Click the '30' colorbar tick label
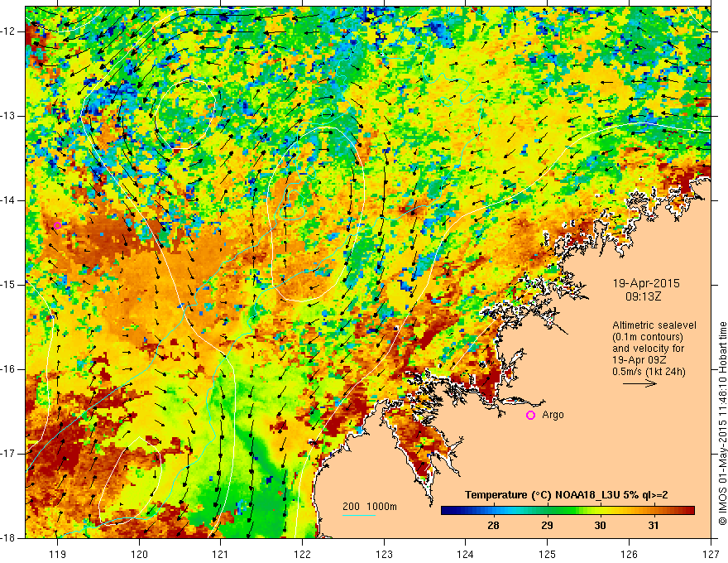 (x=601, y=526)
